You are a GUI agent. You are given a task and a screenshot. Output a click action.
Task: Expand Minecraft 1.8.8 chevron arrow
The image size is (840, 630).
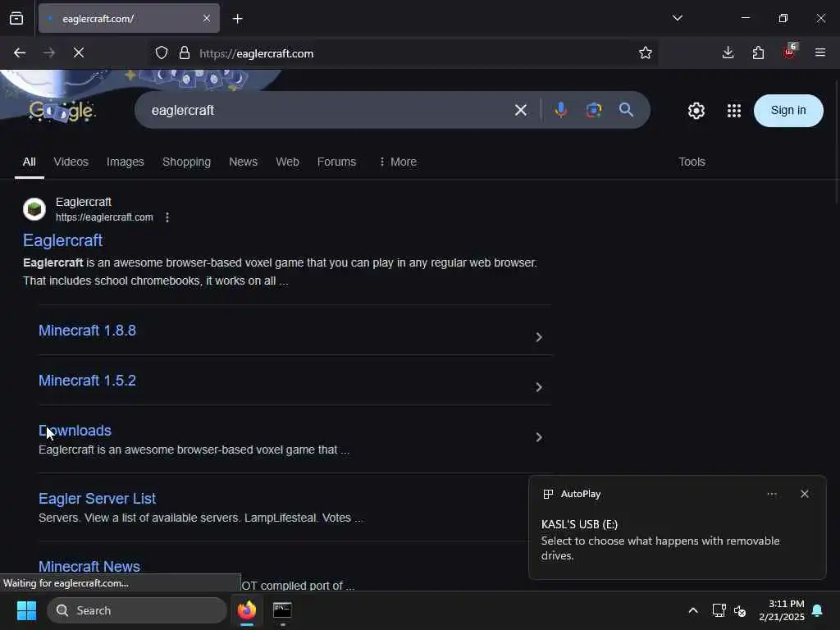(539, 337)
